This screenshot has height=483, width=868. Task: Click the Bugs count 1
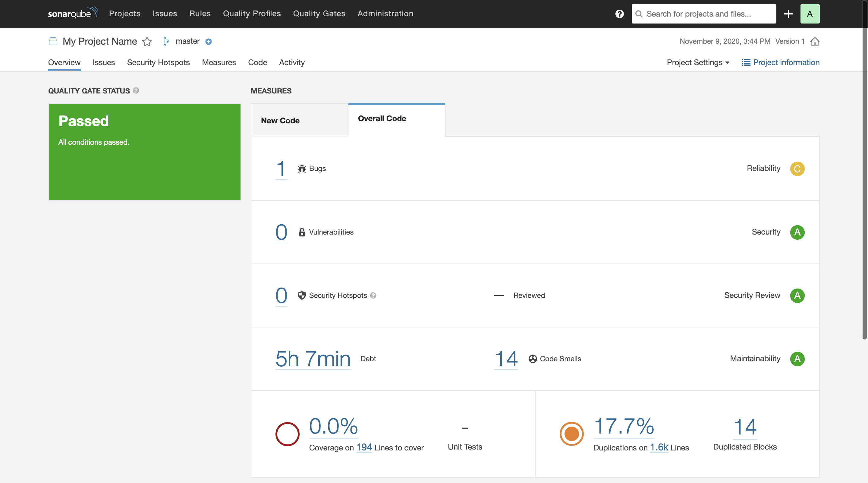point(281,169)
